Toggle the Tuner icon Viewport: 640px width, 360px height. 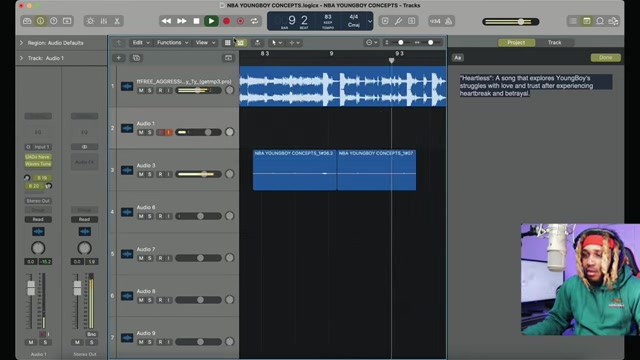point(398,21)
